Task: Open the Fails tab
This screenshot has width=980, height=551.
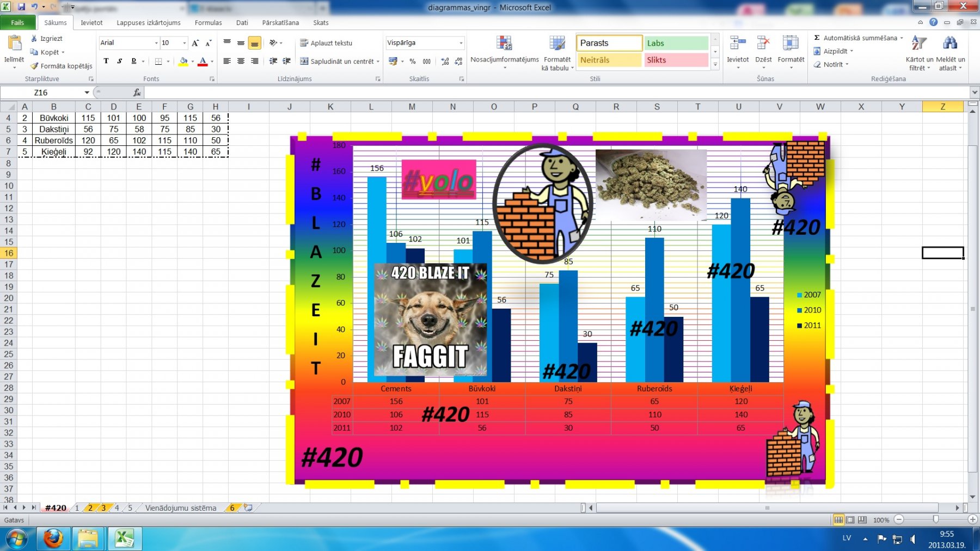Action: pyautogui.click(x=17, y=22)
